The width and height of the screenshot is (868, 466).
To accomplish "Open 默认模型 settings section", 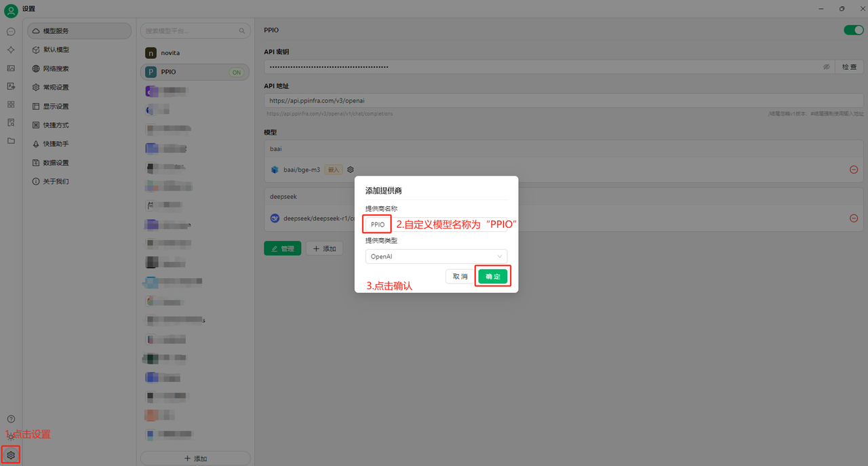I will 79,50.
